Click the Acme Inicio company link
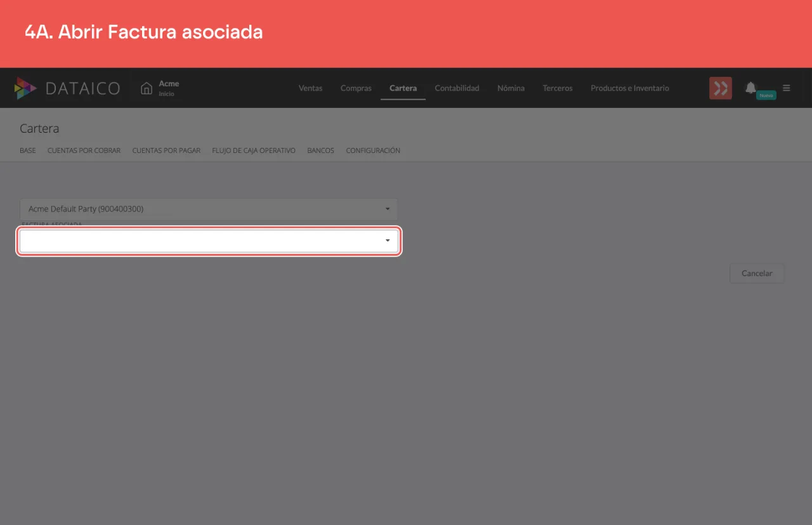 pyautogui.click(x=169, y=88)
